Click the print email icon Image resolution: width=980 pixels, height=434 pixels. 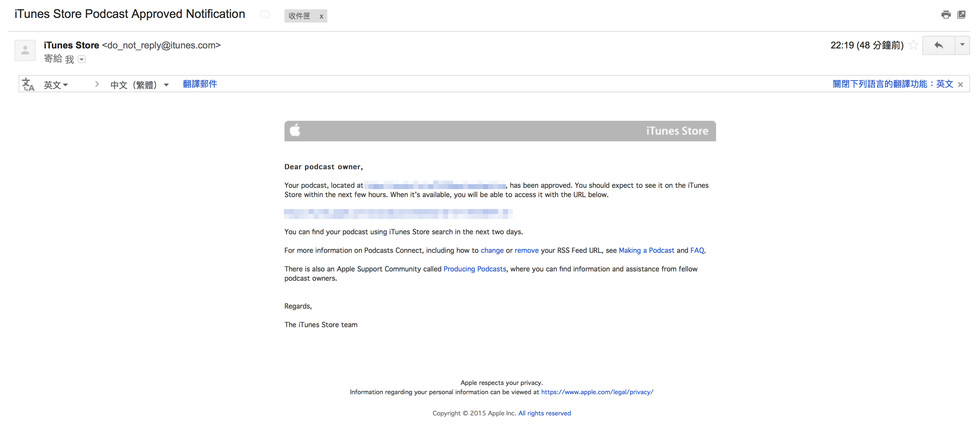(x=946, y=15)
